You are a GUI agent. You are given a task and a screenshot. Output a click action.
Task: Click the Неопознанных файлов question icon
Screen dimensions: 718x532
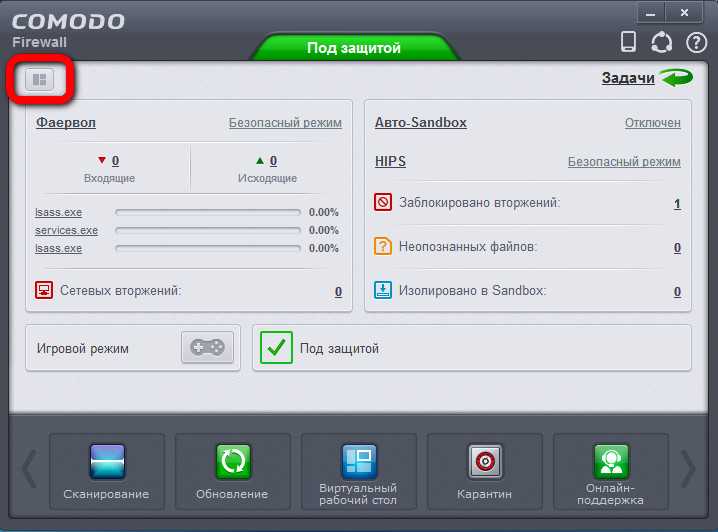383,246
